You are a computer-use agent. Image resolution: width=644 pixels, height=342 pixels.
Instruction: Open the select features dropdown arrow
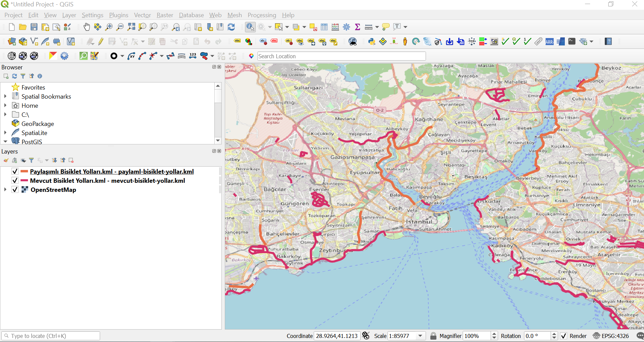coord(287,27)
